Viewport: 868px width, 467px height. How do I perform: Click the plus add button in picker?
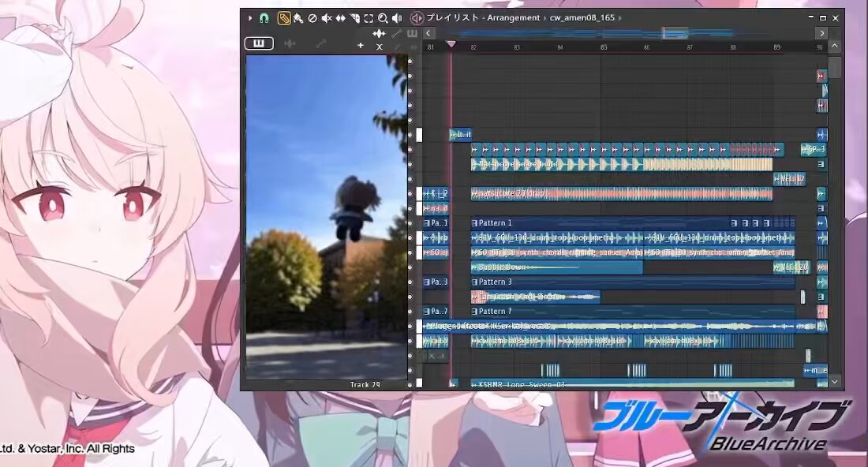[361, 46]
